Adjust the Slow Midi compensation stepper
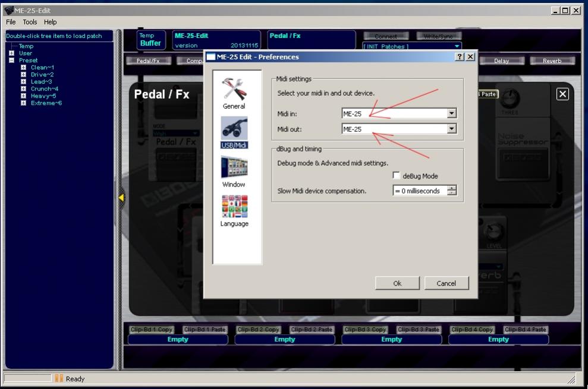The height and width of the screenshot is (389, 588). 452,191
